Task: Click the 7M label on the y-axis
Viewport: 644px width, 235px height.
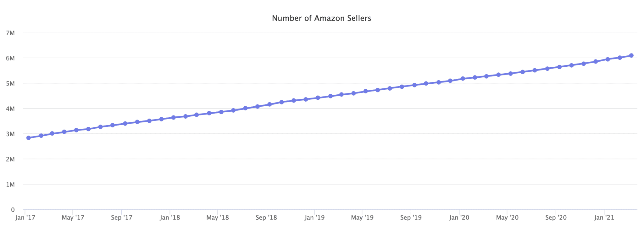Action: (x=10, y=33)
